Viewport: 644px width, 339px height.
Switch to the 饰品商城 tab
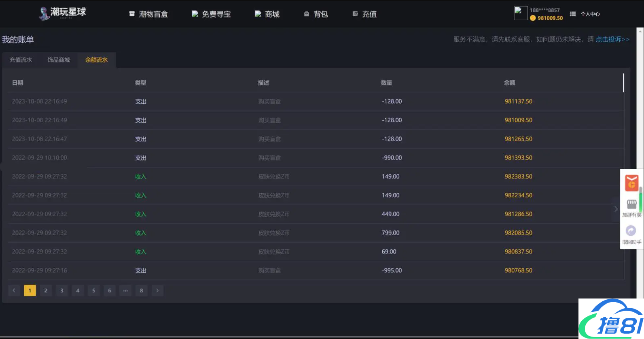[59, 60]
